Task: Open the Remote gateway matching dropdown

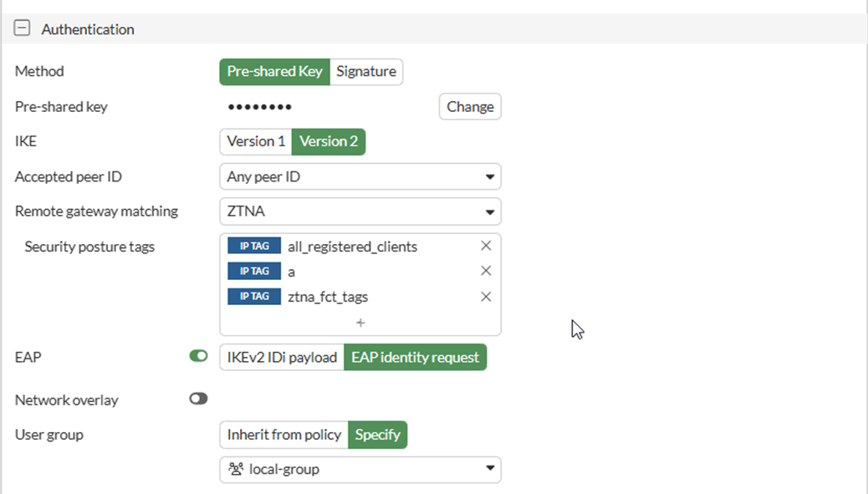Action: [360, 211]
